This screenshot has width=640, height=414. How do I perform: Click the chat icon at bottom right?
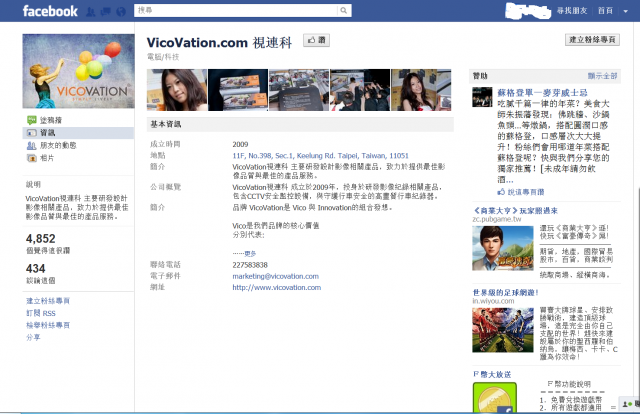(629, 405)
